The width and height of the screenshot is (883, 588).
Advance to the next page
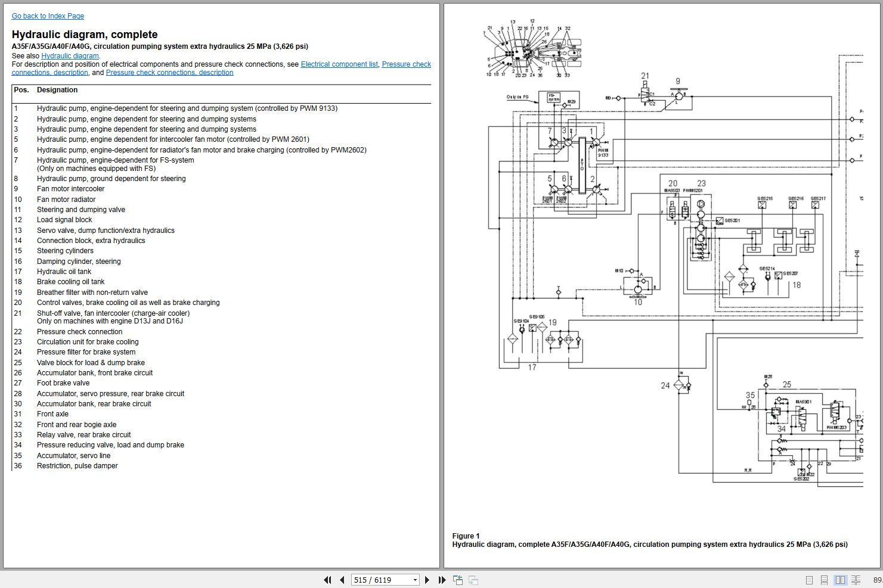(x=427, y=580)
